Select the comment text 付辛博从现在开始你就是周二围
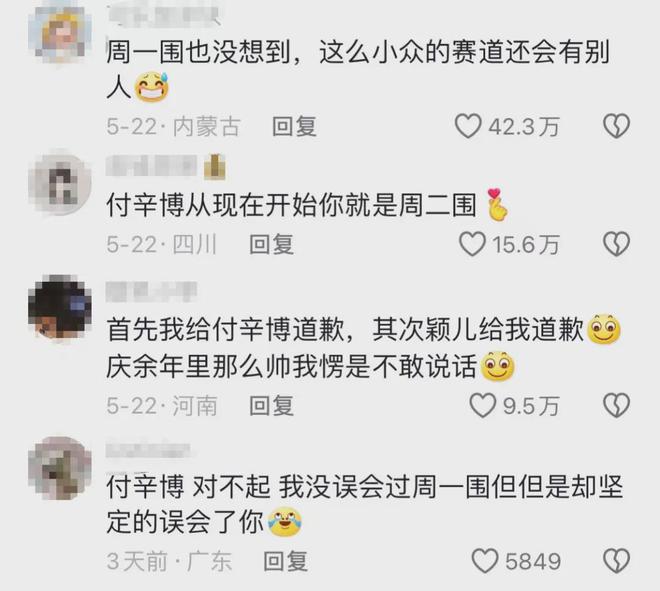 pos(291,205)
